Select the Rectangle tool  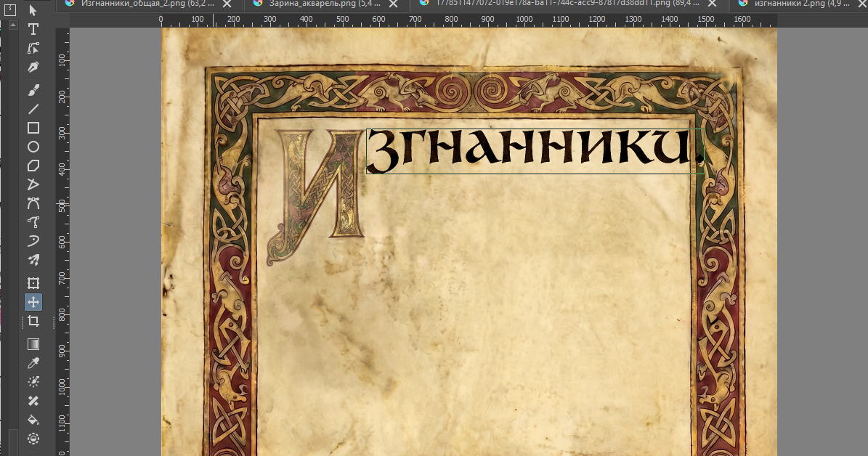click(33, 128)
